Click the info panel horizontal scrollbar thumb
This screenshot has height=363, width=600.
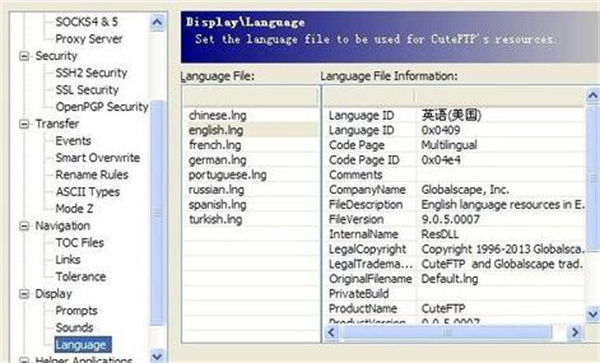(x=447, y=332)
